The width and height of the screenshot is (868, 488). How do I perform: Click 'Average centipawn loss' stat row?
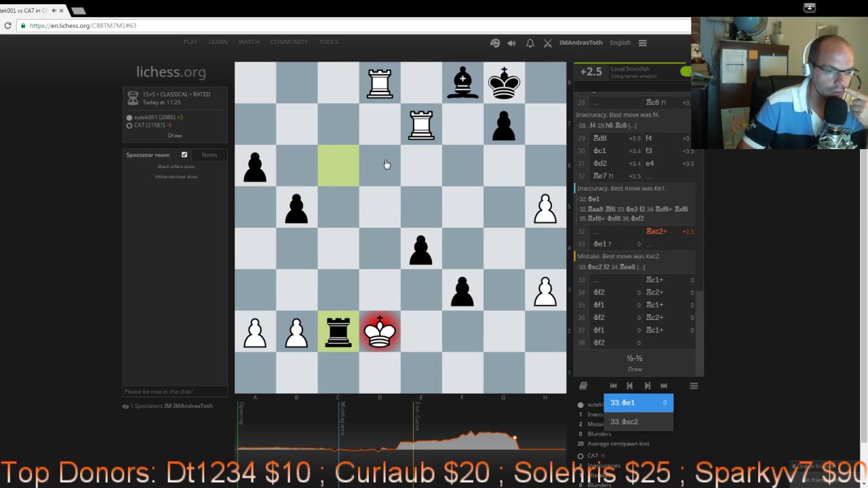(618, 444)
